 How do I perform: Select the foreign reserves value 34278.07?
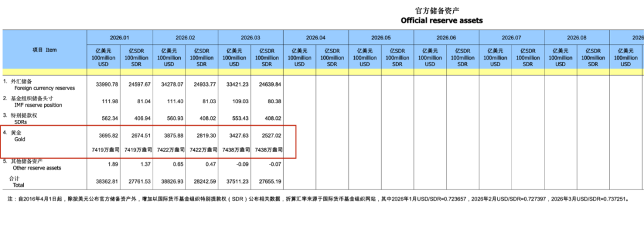click(x=172, y=84)
